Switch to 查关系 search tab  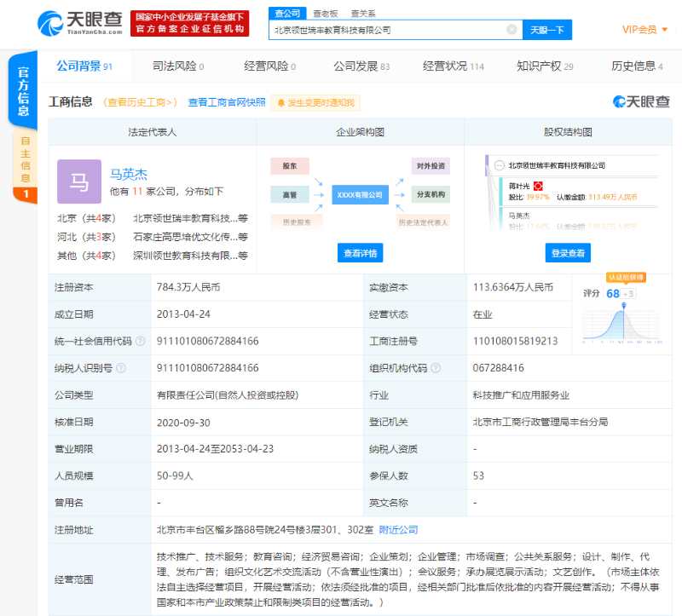coord(363,14)
